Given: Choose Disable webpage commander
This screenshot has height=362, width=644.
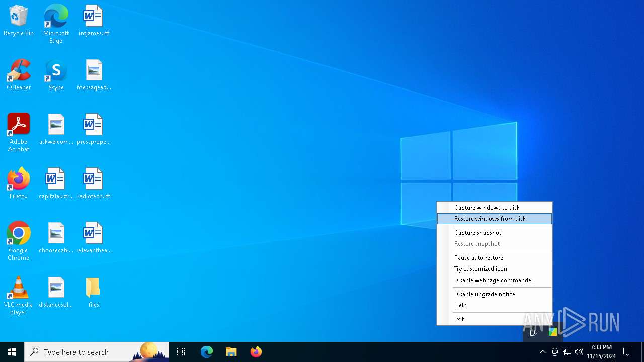Looking at the screenshot, I should point(495,280).
